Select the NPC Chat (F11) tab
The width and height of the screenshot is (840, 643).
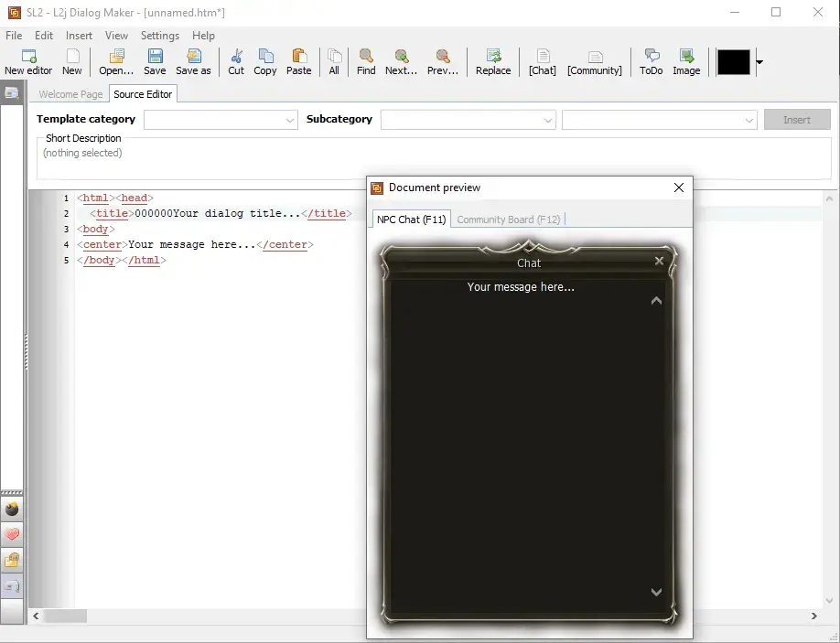click(x=411, y=219)
